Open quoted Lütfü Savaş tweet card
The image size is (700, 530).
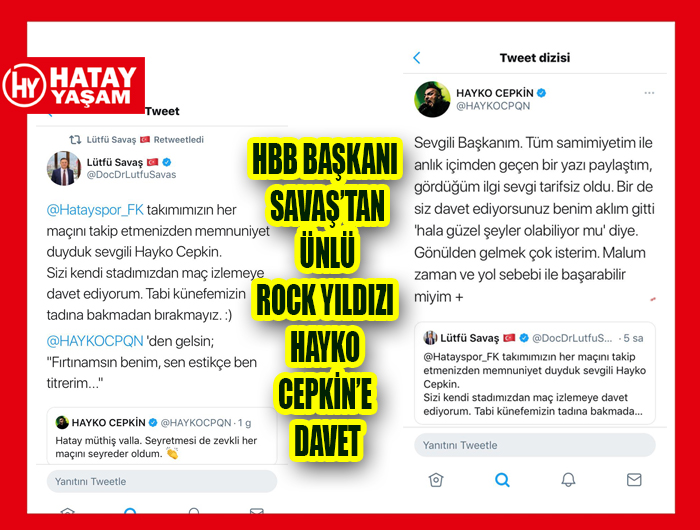click(x=535, y=373)
